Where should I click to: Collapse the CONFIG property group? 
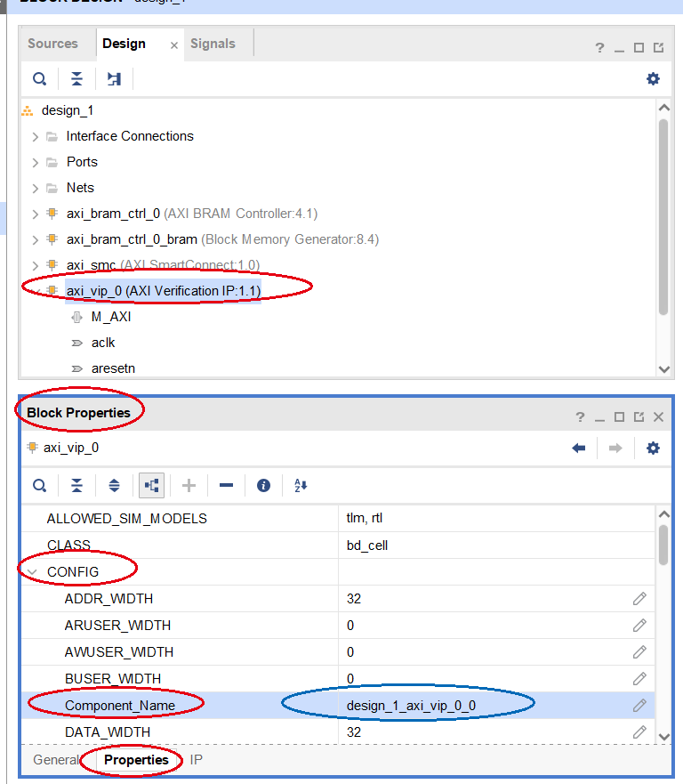coord(33,572)
